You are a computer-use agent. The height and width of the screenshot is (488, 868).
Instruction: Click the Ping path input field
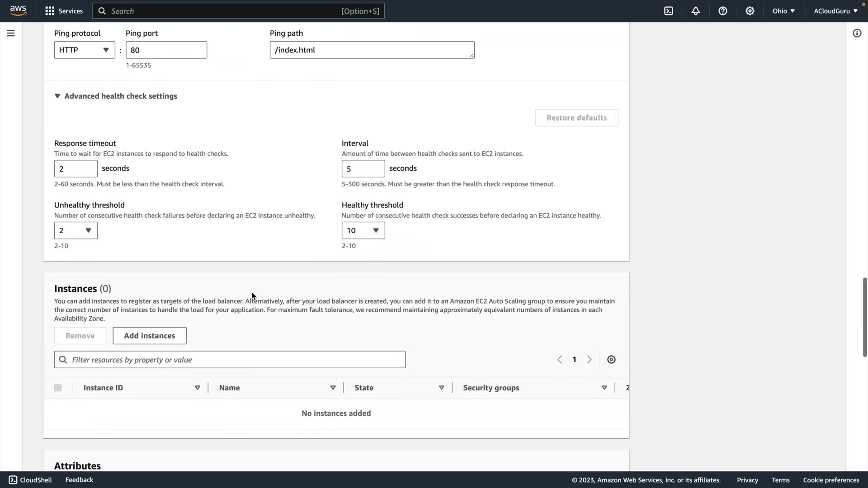[x=372, y=50]
